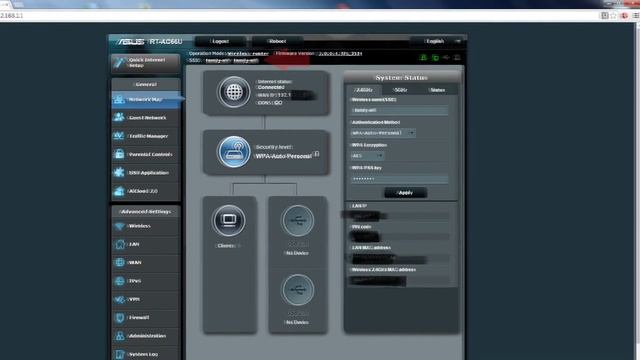Click the firmware version link
Viewport: 640px width, 360px height.
pyautogui.click(x=340, y=53)
